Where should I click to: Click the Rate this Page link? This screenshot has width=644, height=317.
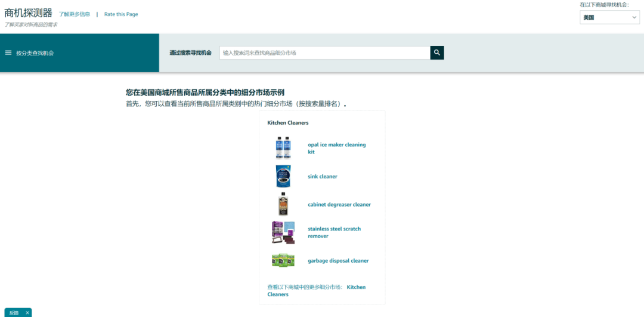[x=121, y=14]
